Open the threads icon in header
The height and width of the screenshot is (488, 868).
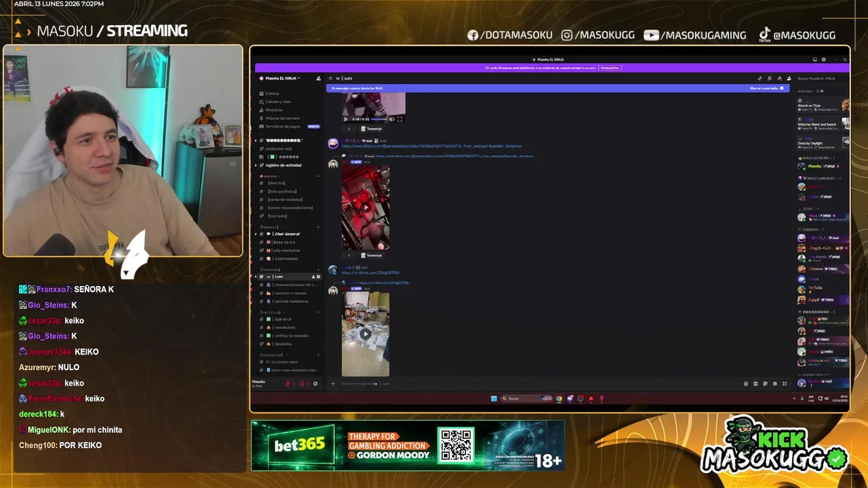(x=759, y=78)
